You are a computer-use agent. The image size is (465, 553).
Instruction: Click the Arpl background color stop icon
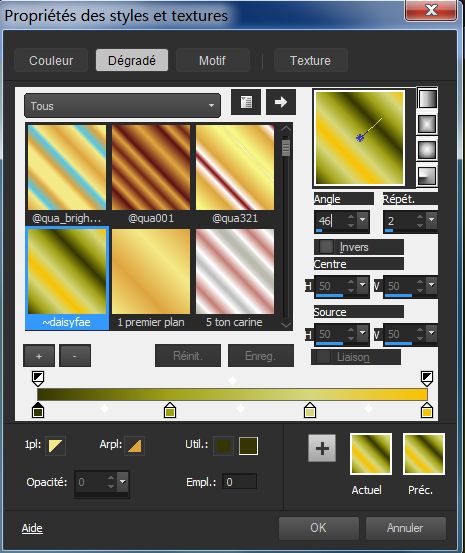[x=134, y=446]
